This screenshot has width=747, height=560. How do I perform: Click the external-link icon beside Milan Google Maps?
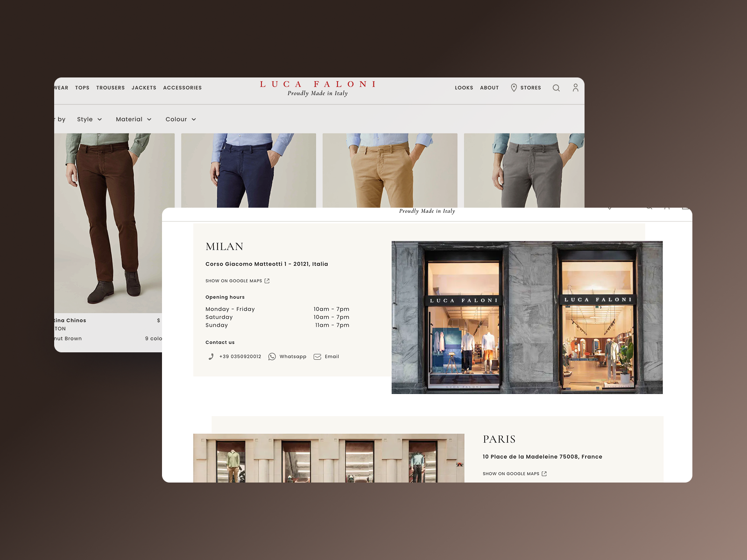pos(267,280)
